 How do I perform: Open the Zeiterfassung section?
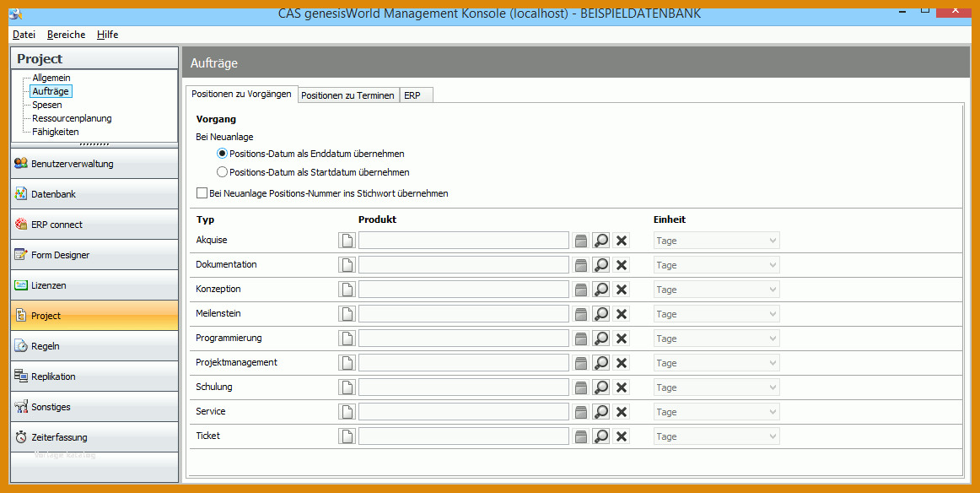tap(94, 436)
